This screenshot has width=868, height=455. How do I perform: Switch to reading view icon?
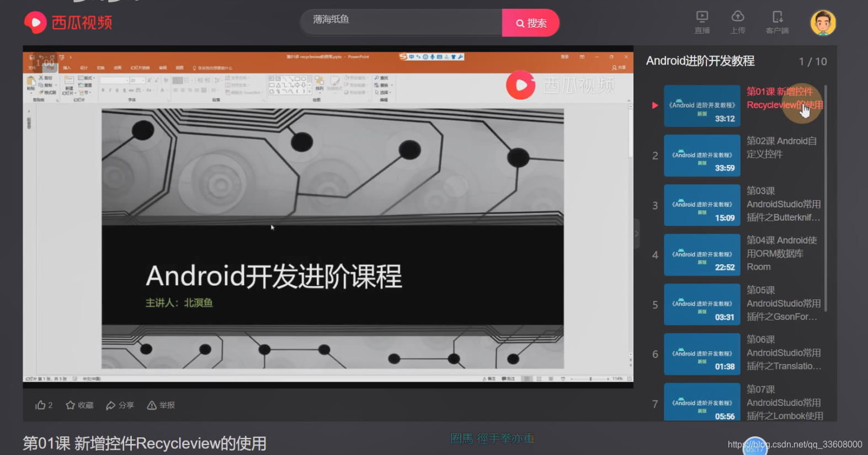pyautogui.click(x=551, y=379)
